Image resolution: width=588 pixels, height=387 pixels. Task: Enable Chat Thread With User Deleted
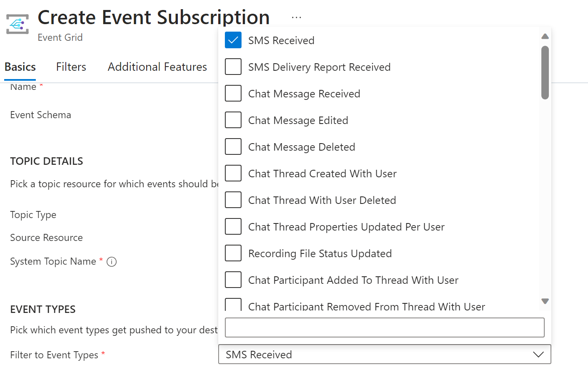point(233,200)
